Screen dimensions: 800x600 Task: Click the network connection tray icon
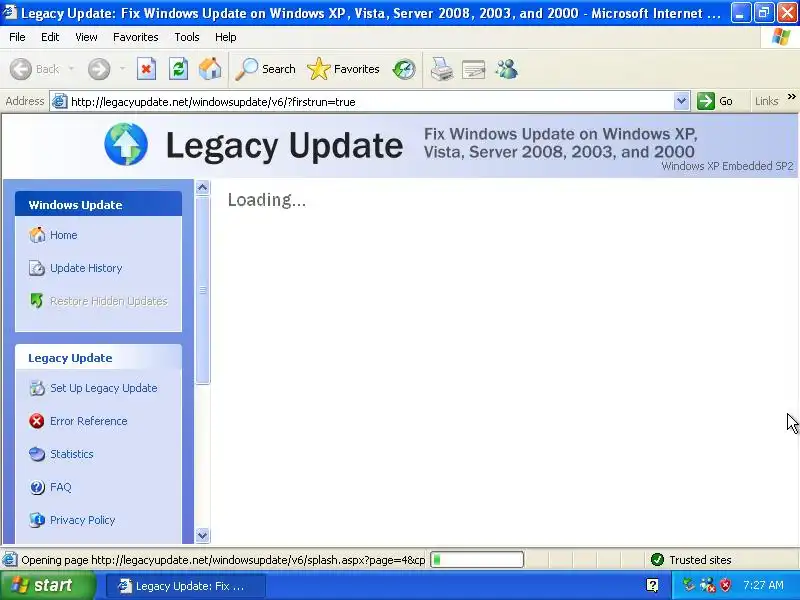(708, 585)
